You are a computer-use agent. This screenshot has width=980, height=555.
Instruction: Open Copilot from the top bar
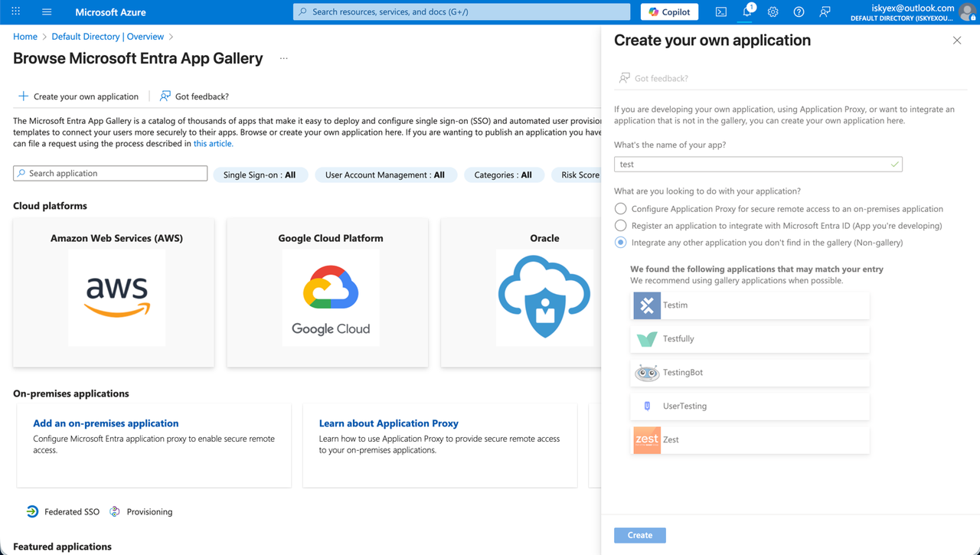pos(668,11)
